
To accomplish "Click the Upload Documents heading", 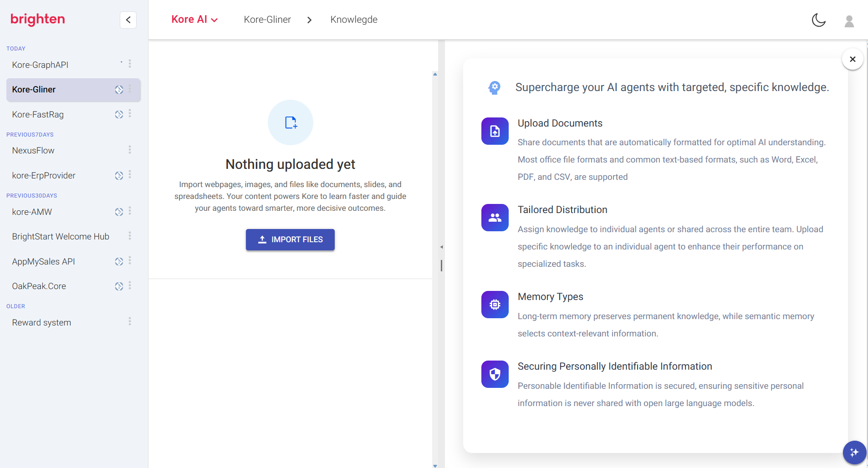I will 560,123.
